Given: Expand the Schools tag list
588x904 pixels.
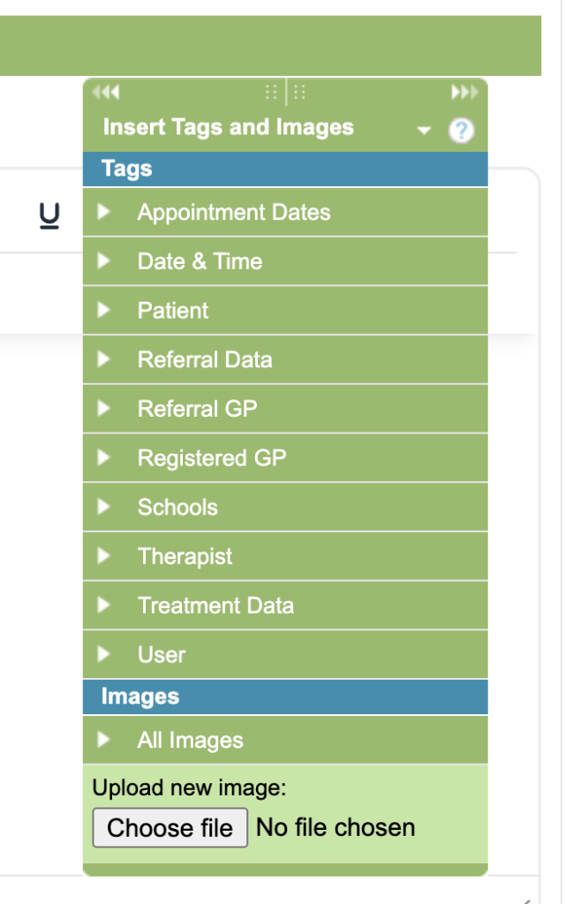Looking at the screenshot, I should click(104, 507).
